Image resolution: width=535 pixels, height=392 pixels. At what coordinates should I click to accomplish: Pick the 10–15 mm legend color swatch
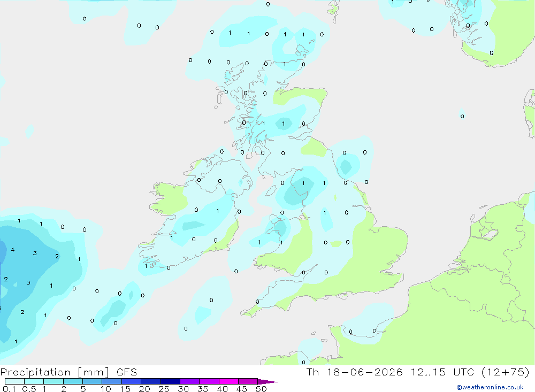point(112,381)
